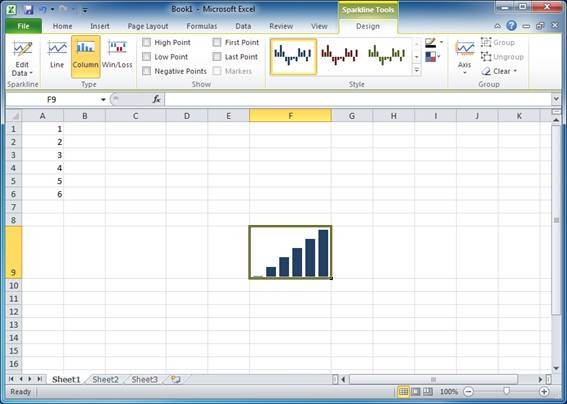Viewport: 567px width, 404px height.
Task: Switch to the View tab
Action: tap(319, 26)
